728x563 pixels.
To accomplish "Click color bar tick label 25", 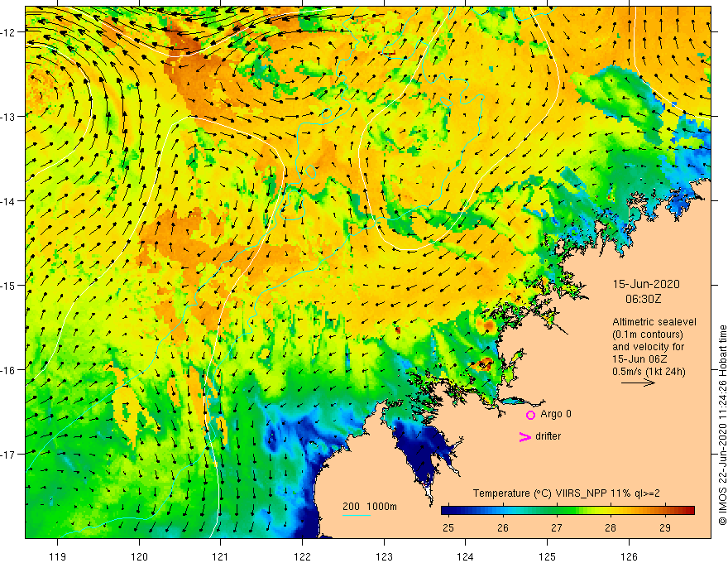I will coord(448,527).
